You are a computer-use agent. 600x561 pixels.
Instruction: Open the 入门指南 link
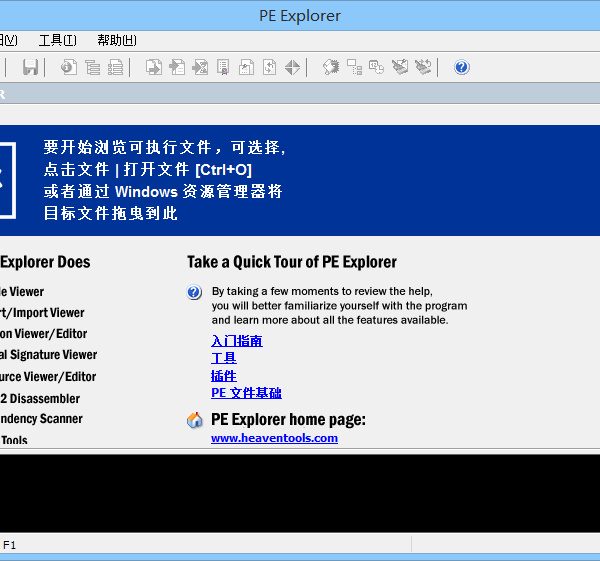click(x=237, y=341)
